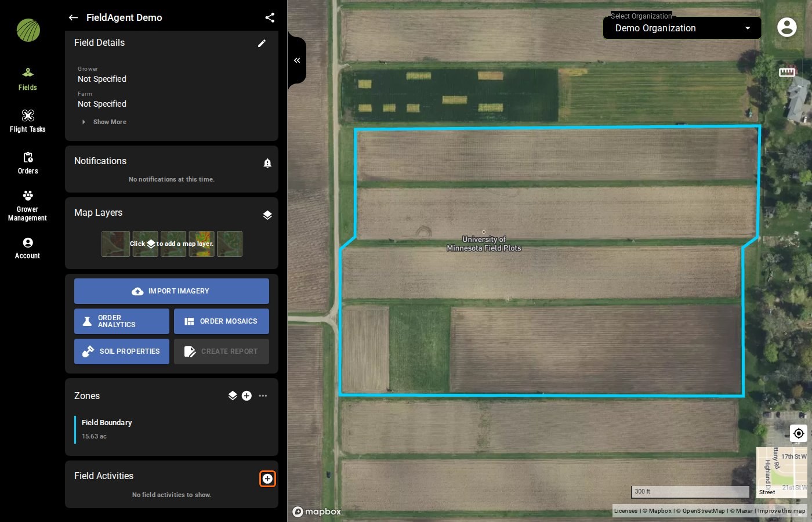The image size is (812, 522).
Task: Open Account section
Action: (x=28, y=248)
